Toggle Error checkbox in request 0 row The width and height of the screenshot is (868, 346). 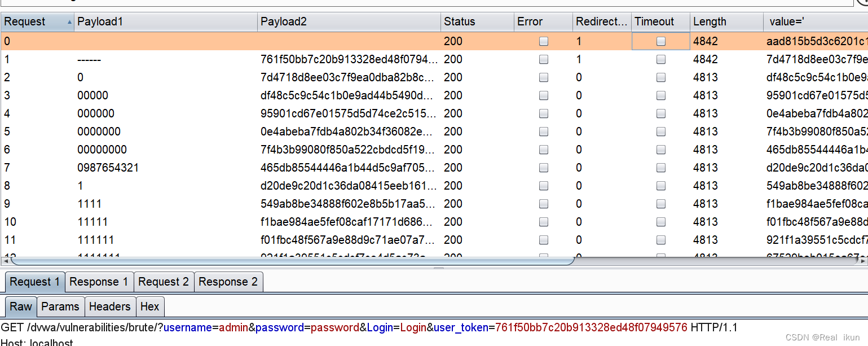(544, 41)
